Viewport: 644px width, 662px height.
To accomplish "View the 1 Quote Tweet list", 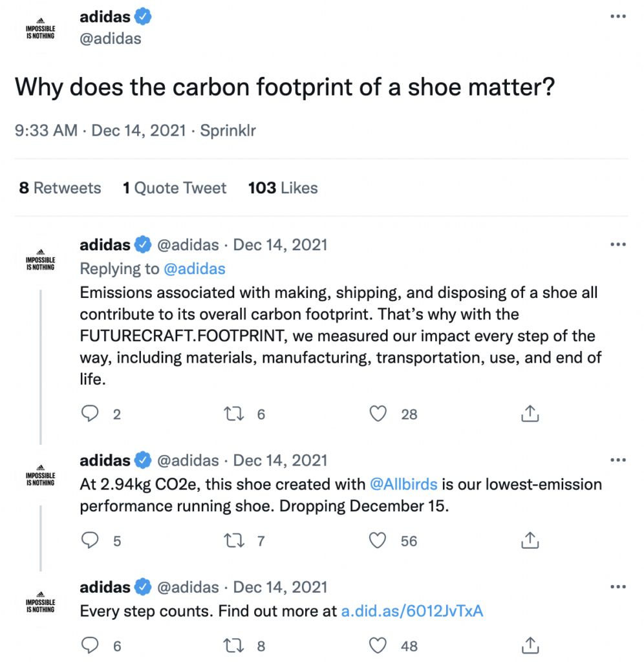I will pyautogui.click(x=175, y=188).
